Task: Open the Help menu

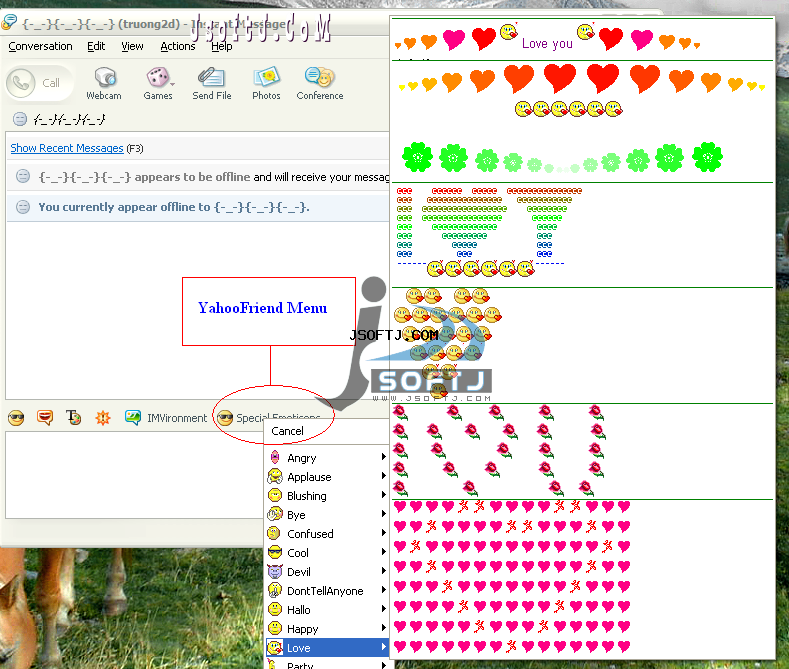Action: (x=221, y=46)
